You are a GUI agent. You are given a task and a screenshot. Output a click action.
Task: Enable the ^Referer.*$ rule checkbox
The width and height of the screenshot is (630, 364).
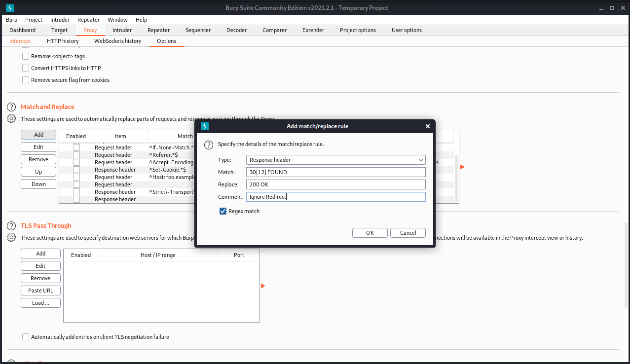pyautogui.click(x=76, y=155)
